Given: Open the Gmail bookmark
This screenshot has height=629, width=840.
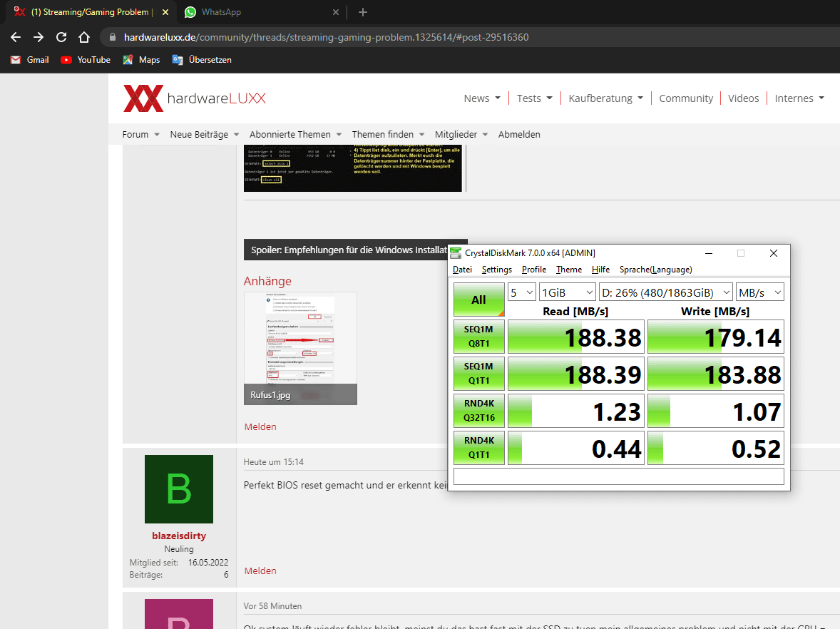Looking at the screenshot, I should pos(30,59).
